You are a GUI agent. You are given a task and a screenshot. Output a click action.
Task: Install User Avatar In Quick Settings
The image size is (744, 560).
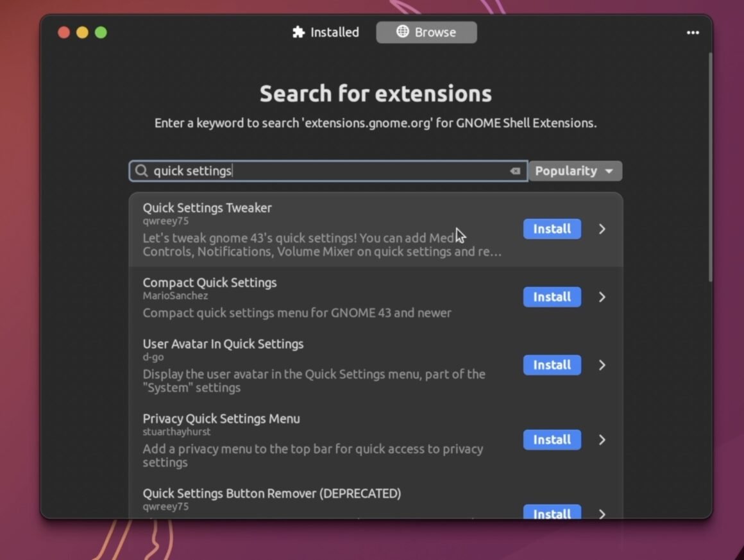(x=552, y=365)
